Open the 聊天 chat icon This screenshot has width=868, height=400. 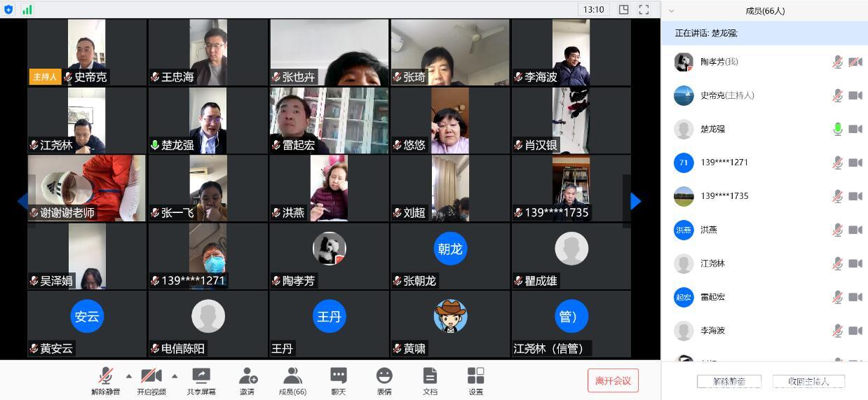338,376
